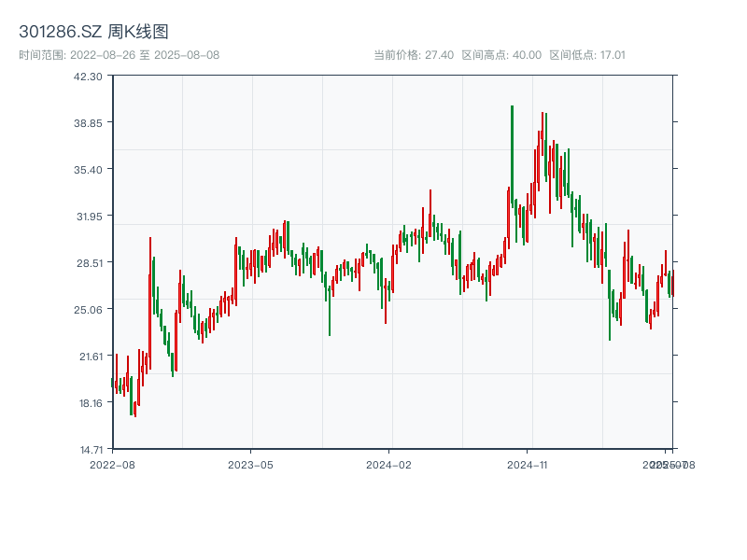Click the 38.85 y-axis price label

pyautogui.click(x=91, y=123)
